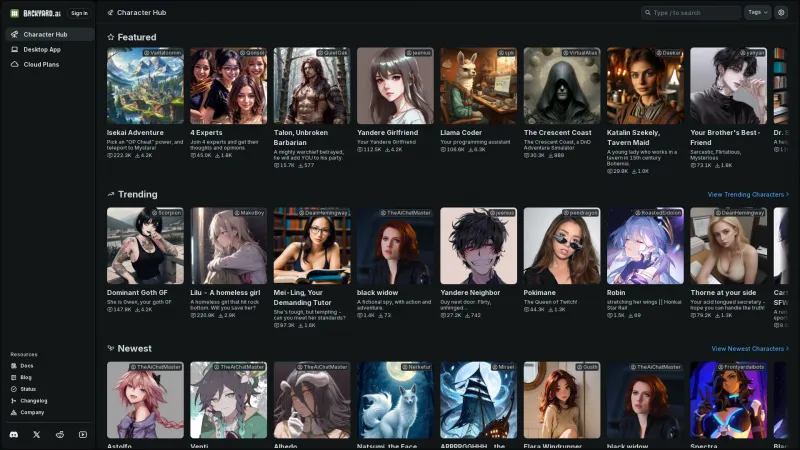Image resolution: width=800 pixels, height=450 pixels.
Task: Click the Isekai Adventure title text
Action: pyautogui.click(x=135, y=133)
